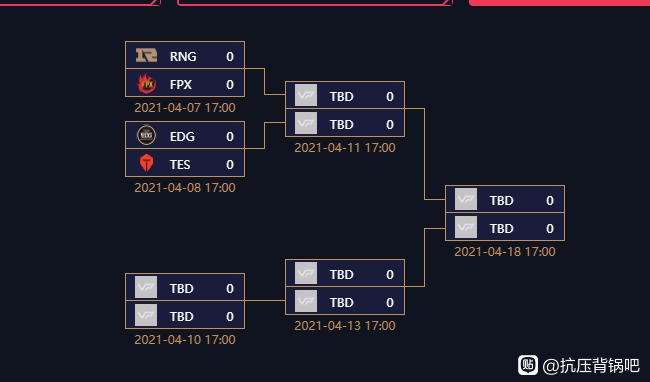Select the TES team row
The width and height of the screenshot is (650, 382).
(x=185, y=163)
